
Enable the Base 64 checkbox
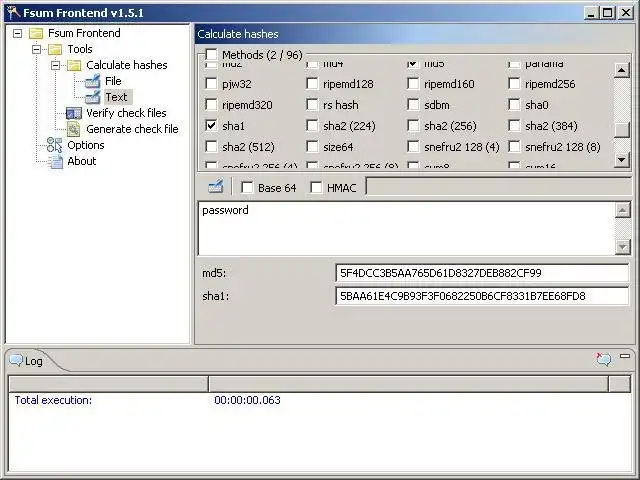[x=247, y=187]
